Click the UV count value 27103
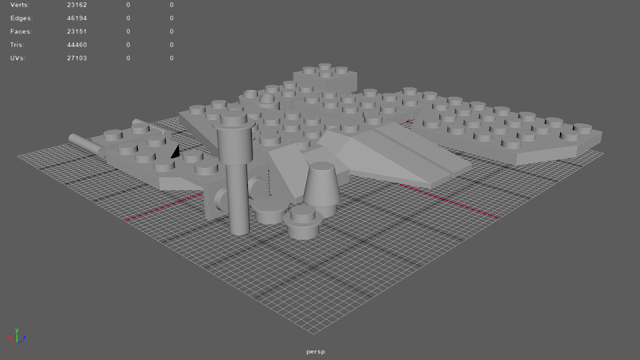 [x=77, y=58]
